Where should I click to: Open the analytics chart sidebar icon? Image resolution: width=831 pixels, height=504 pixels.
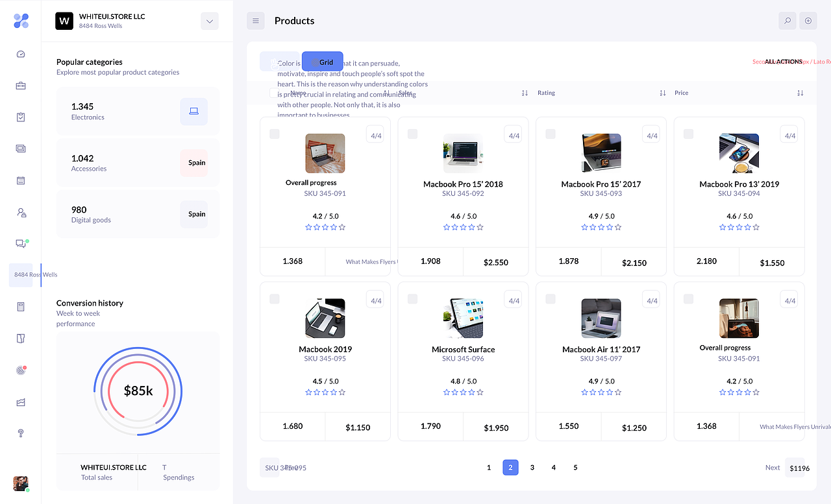[21, 402]
